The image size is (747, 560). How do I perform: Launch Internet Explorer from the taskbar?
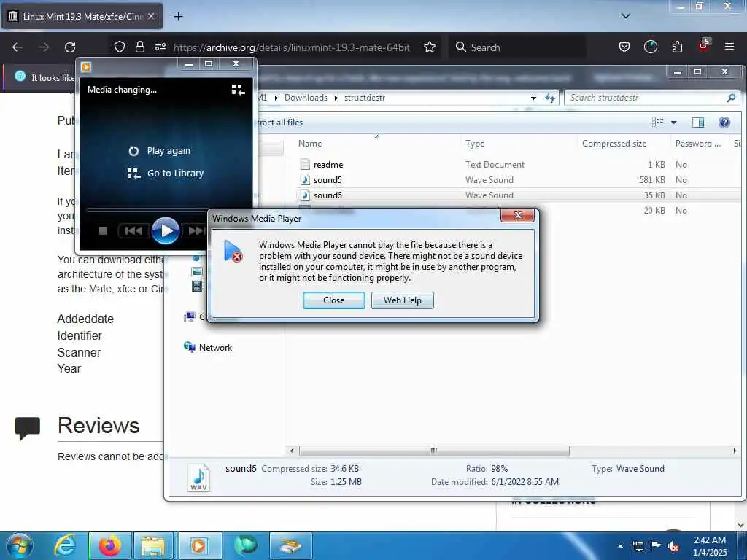point(64,545)
